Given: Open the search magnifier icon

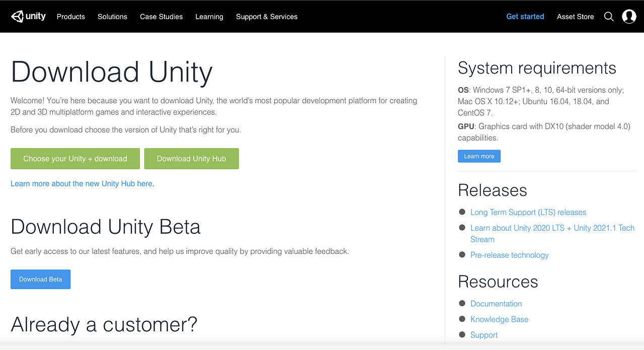Looking at the screenshot, I should pyautogui.click(x=609, y=17).
